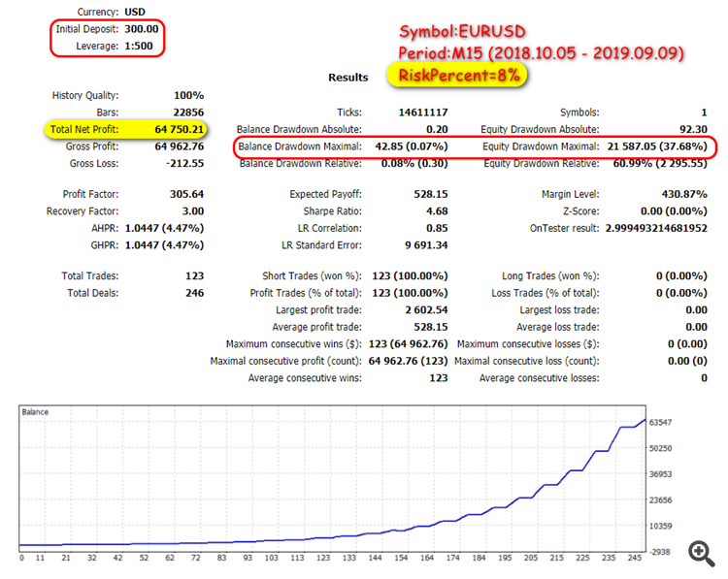Click the 50250 y-axis label

coord(660,449)
